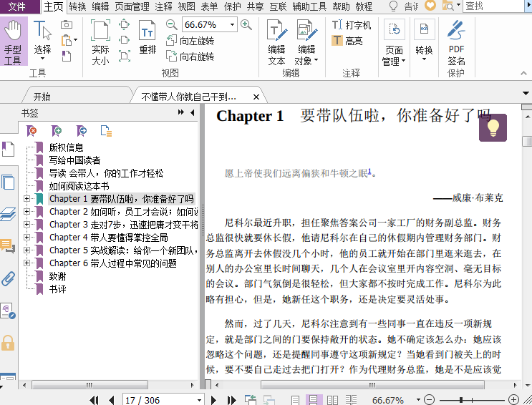Open Edit Object (编辑对象) tool
This screenshot has width=532, height=405.
[306, 42]
